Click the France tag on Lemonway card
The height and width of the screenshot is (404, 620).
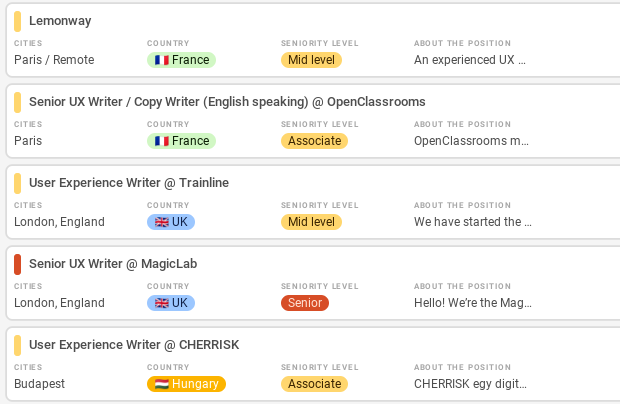point(182,60)
